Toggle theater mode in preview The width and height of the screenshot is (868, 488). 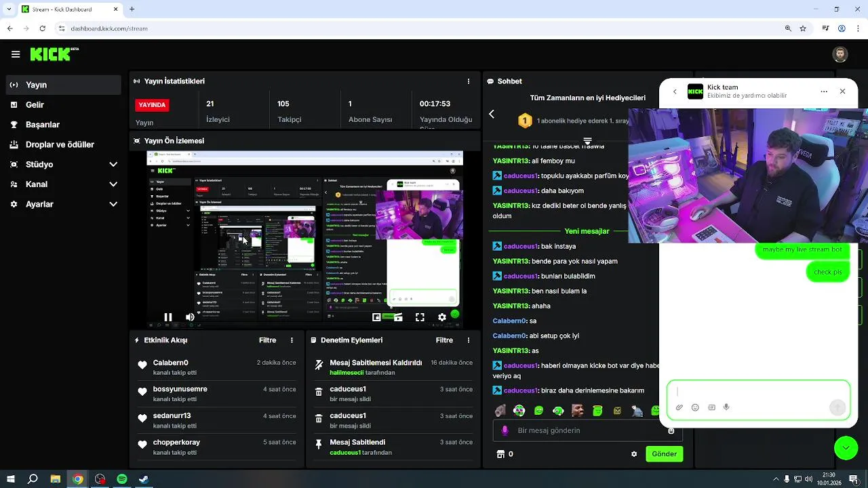[x=398, y=317]
